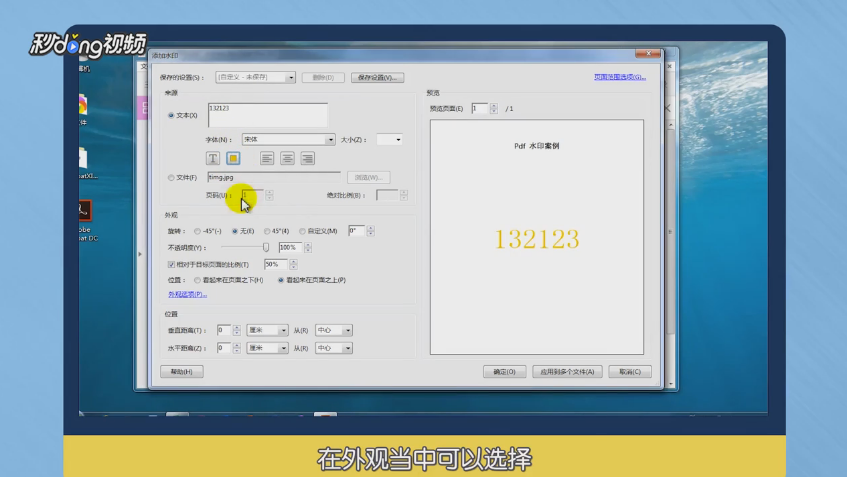Cancel with the 取消(C) button
Screen dimensions: 847x477
(630, 372)
